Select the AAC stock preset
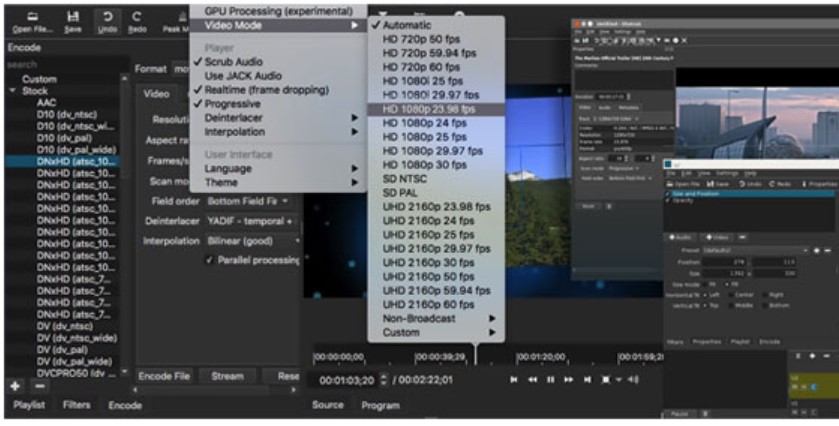The height and width of the screenshot is (426, 839). point(47,103)
